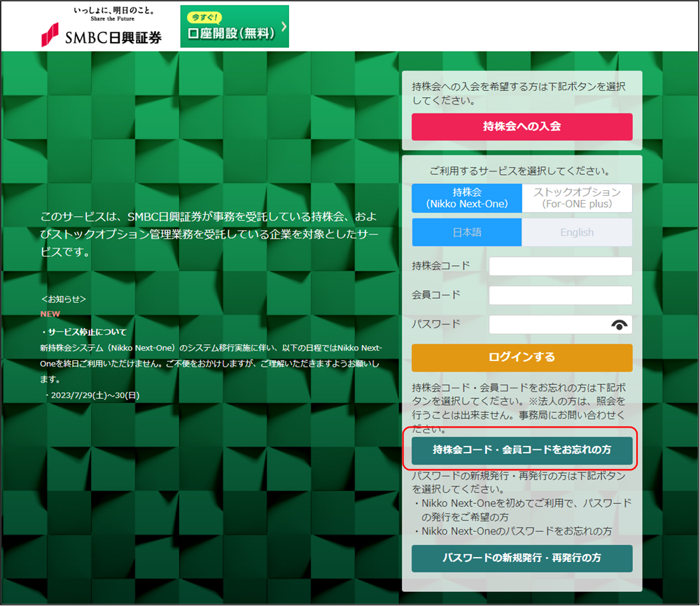Screen dimensions: 700x606
Task: Click the サービス停止について notice heading
Action: (83, 332)
